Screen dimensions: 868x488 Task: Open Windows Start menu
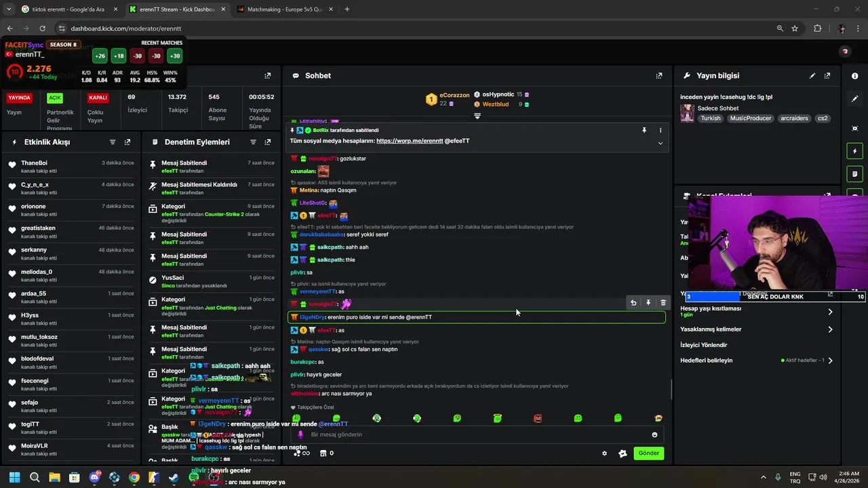coord(14,477)
